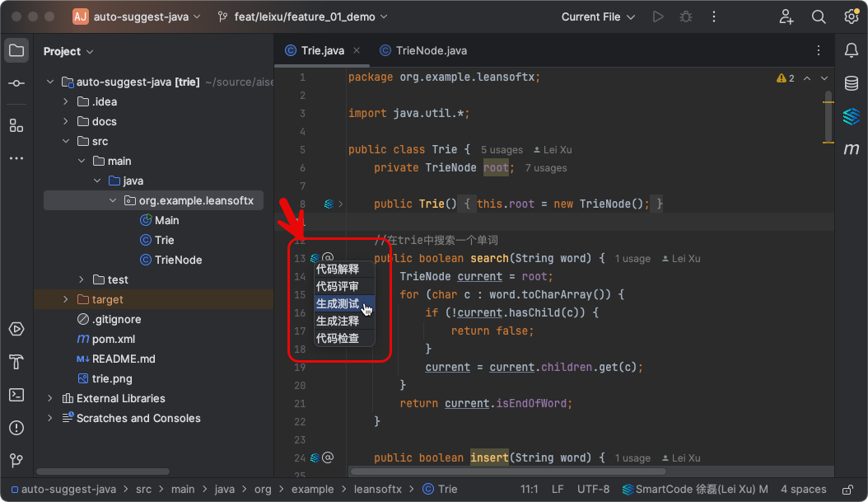The width and height of the screenshot is (868, 502).
Task: Open the Current File run configuration dropdown
Action: (598, 16)
